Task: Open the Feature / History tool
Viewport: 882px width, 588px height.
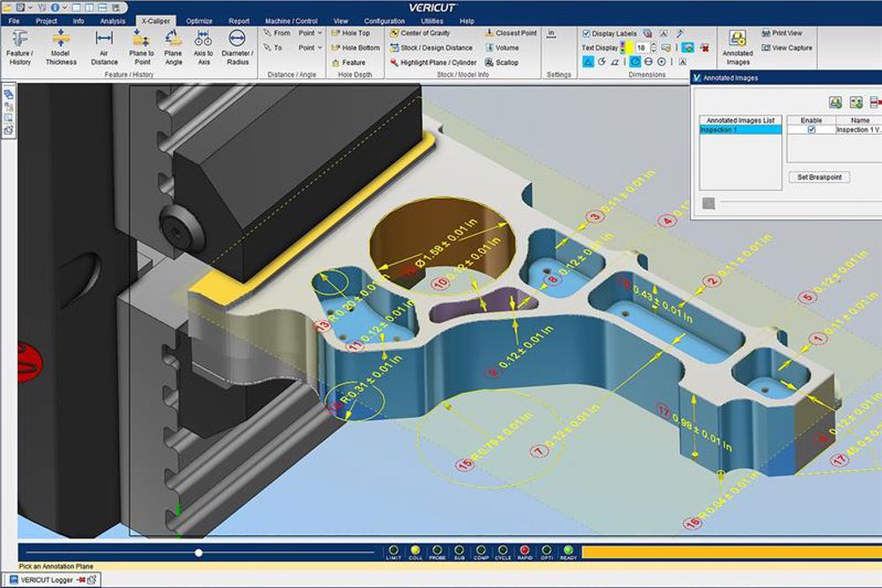Action: (x=19, y=48)
